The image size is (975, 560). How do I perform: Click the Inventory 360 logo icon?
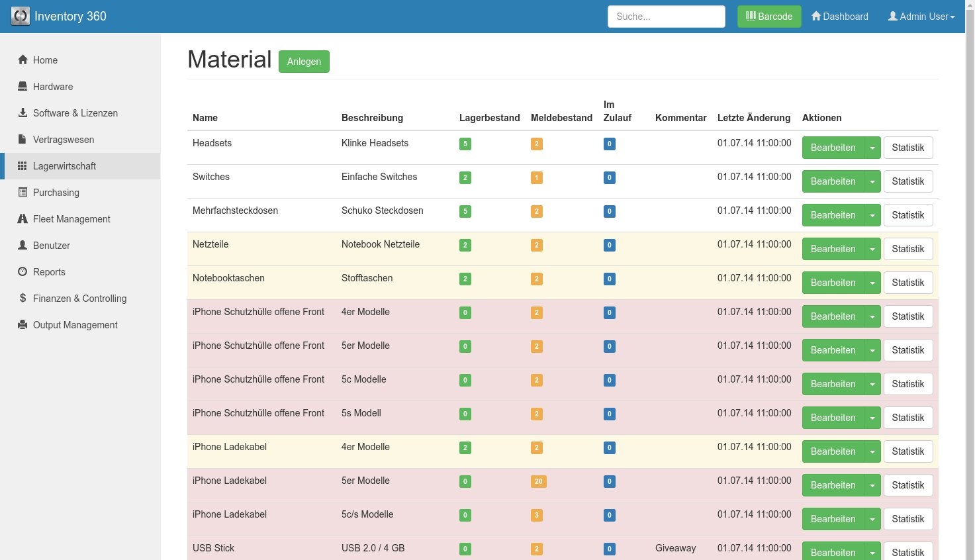coord(21,17)
